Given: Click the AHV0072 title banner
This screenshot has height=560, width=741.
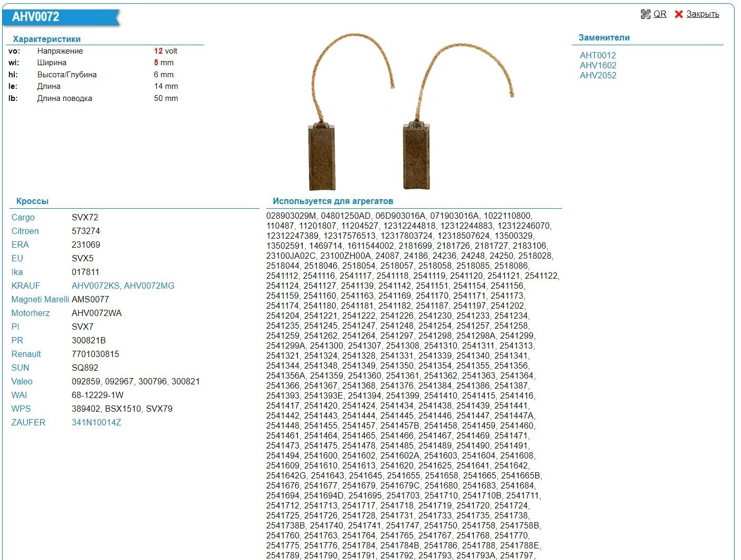Looking at the screenshot, I should (x=61, y=17).
